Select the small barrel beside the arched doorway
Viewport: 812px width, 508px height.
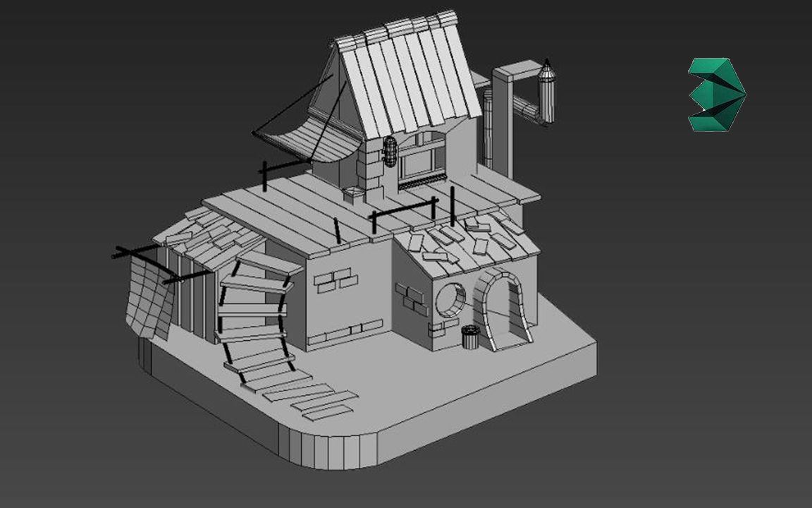[x=470, y=337]
